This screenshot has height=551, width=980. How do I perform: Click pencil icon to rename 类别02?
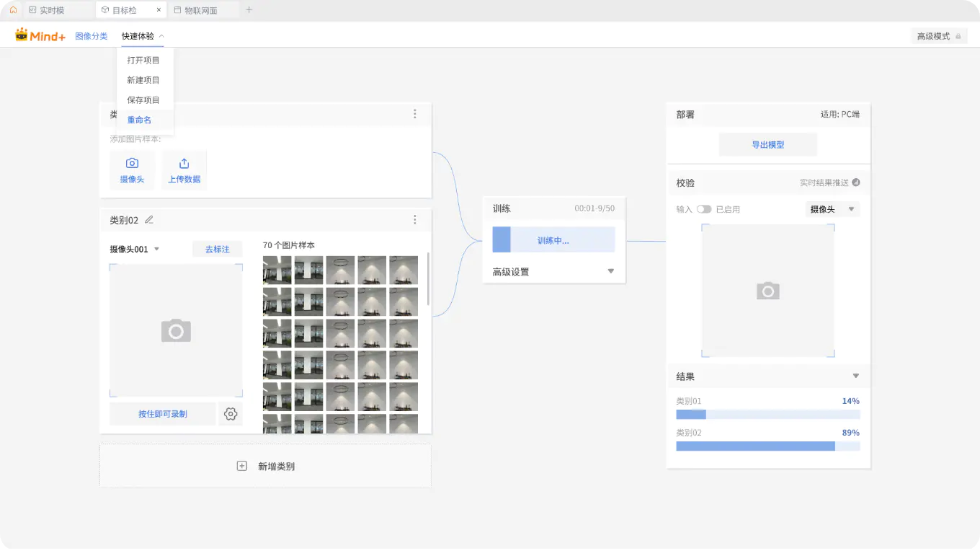149,220
